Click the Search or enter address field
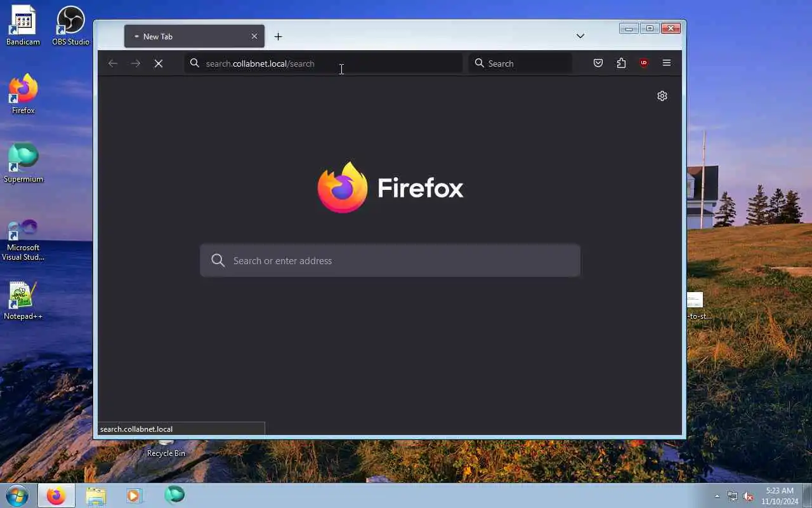The width and height of the screenshot is (812, 508). coord(390,260)
